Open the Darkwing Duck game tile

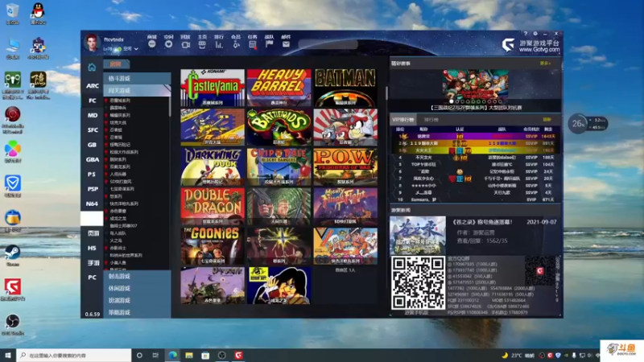pos(213,167)
